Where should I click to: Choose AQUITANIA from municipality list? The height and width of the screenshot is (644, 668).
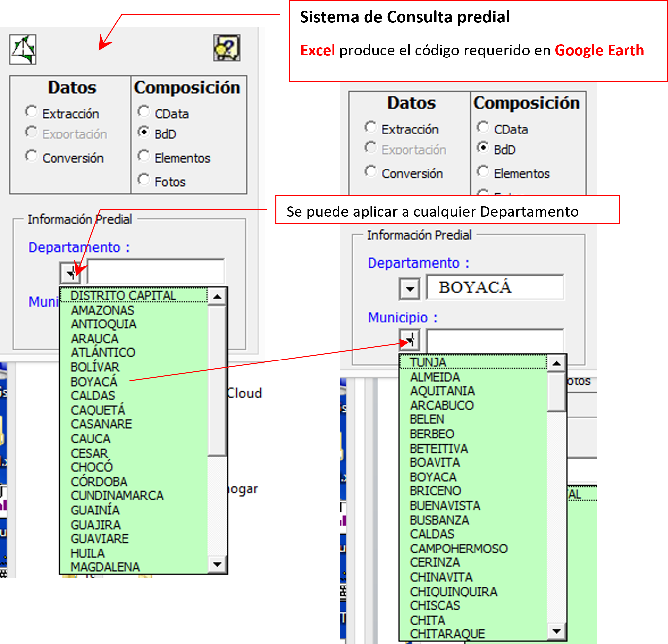tap(474, 391)
